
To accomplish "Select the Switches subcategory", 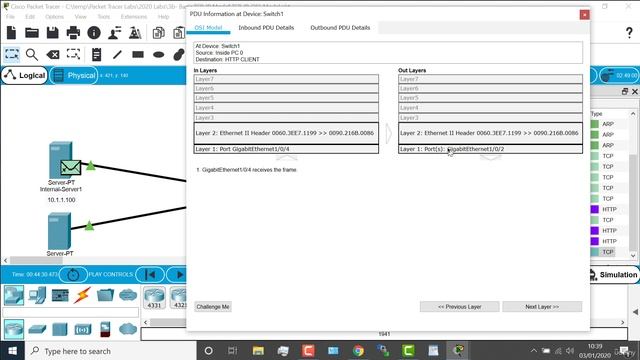I will [x=37, y=329].
